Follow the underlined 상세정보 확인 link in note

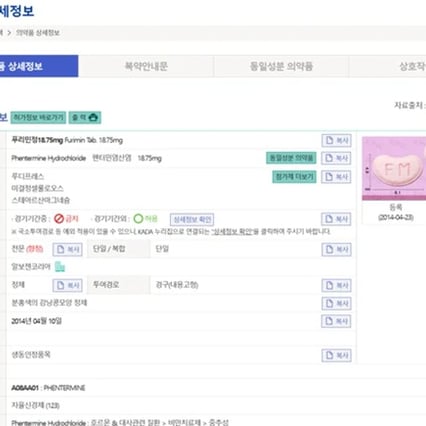[x=232, y=231]
